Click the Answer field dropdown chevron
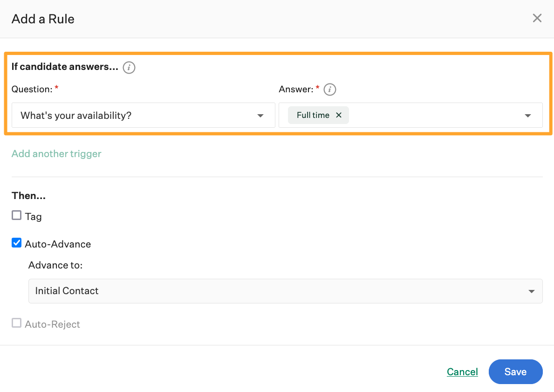 [x=527, y=115]
